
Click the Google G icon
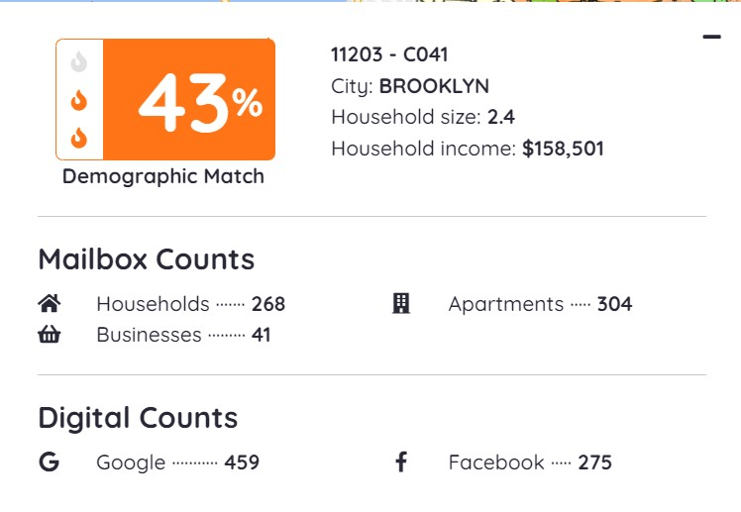click(x=48, y=462)
